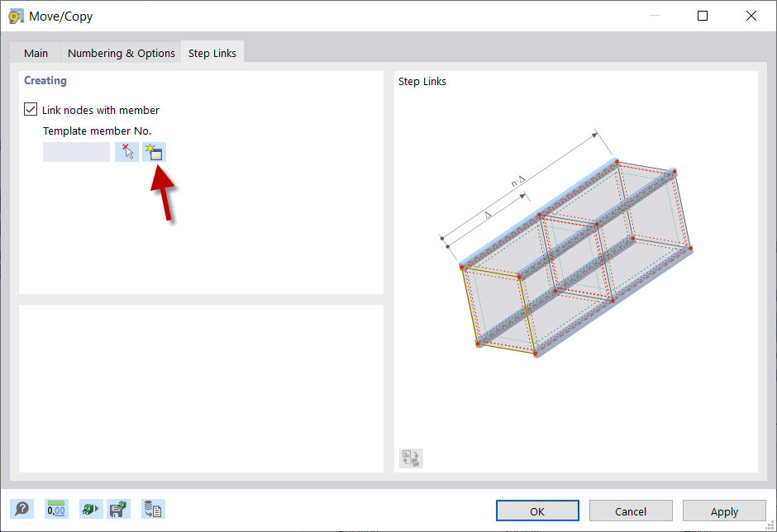777x532 pixels.
Task: Confirm with the OK button
Action: [537, 511]
